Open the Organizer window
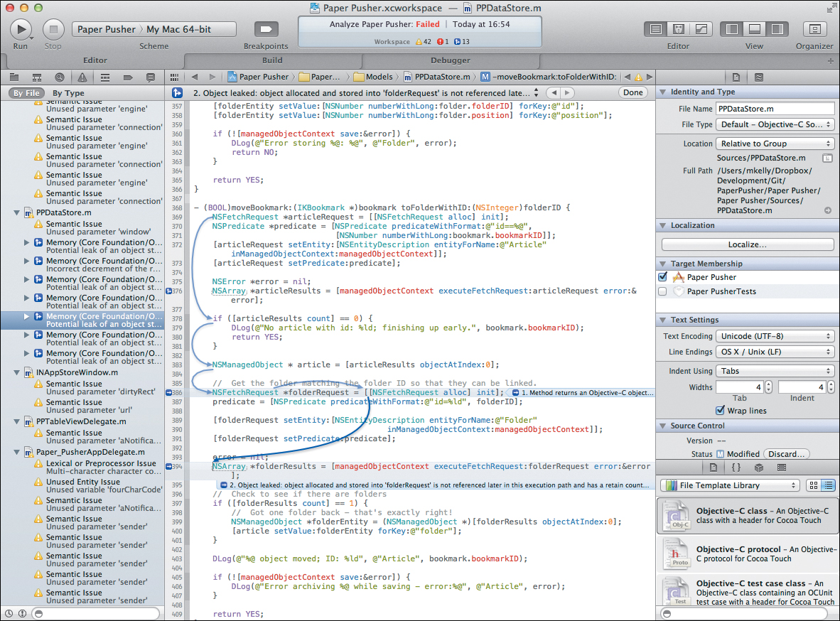This screenshot has height=621, width=840. pyautogui.click(x=814, y=29)
